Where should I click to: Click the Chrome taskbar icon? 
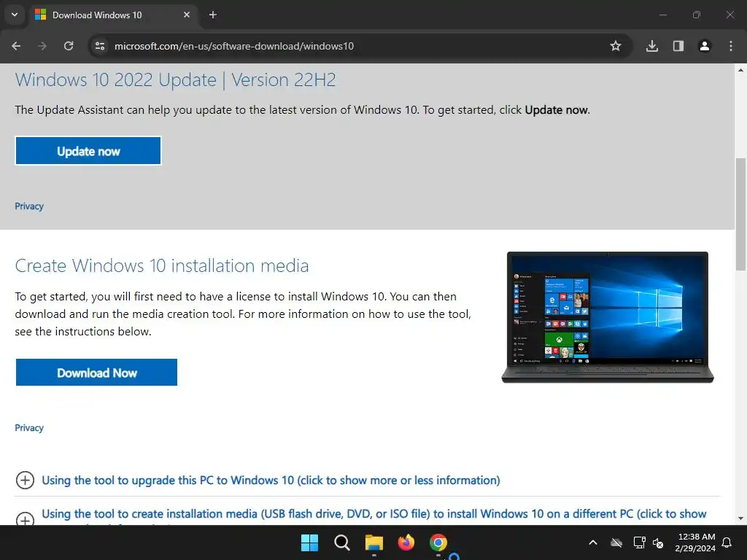click(x=438, y=542)
